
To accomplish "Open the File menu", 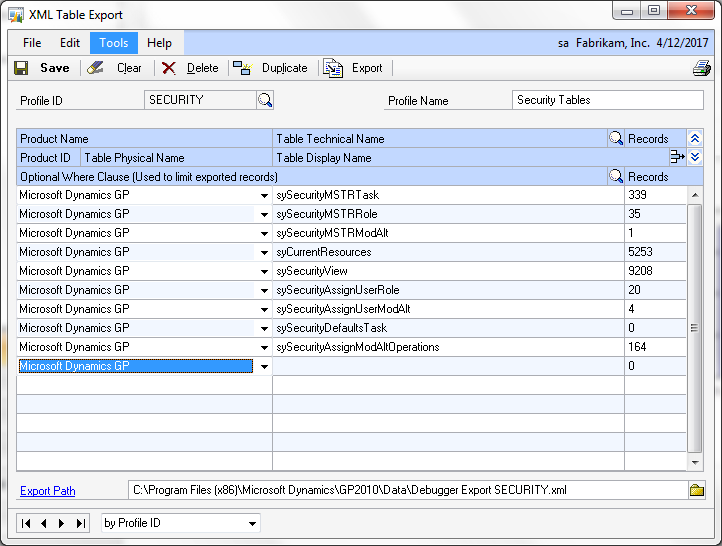I will [x=32, y=43].
